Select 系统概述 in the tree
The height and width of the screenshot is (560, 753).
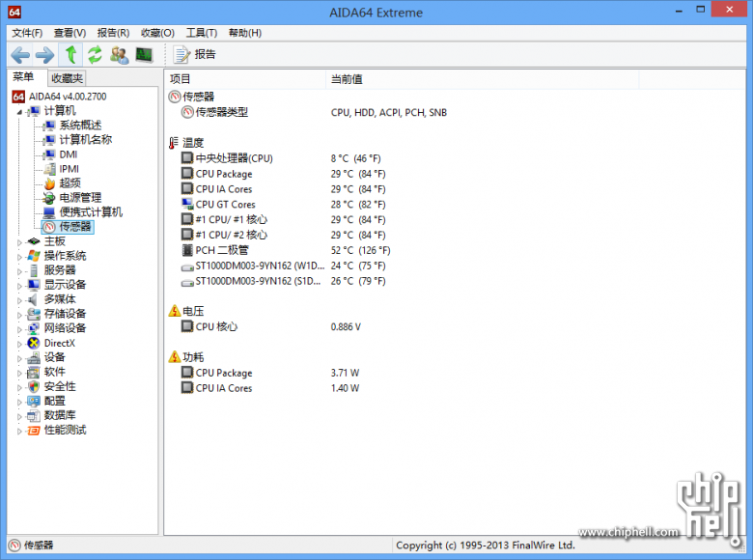[80, 126]
